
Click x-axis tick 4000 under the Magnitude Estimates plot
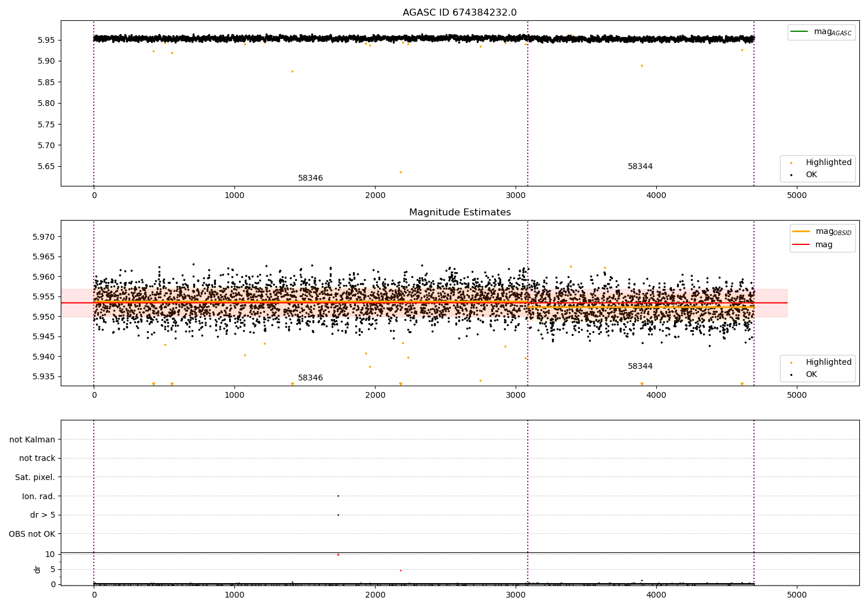(656, 395)
